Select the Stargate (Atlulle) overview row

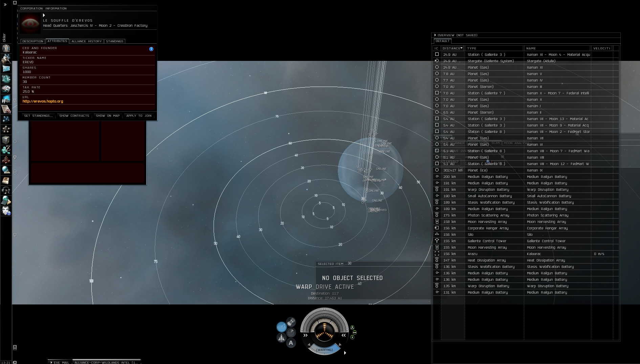tap(526, 61)
